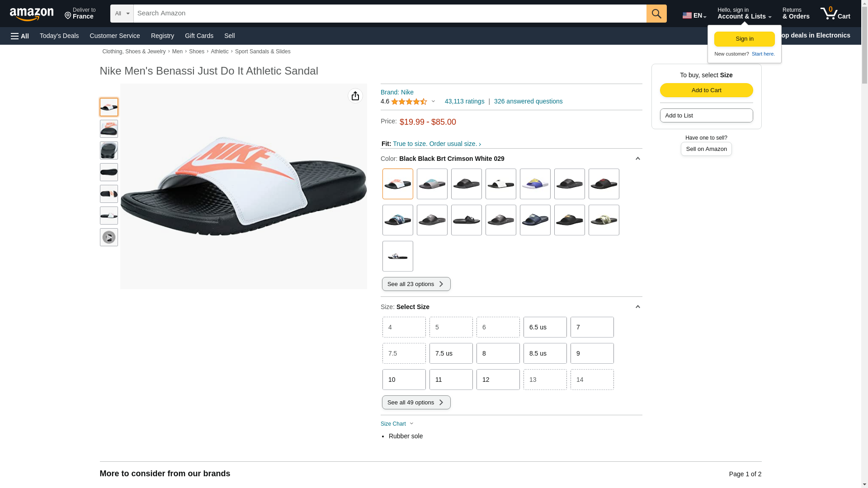Open Today's Deals in navigation

pos(59,36)
